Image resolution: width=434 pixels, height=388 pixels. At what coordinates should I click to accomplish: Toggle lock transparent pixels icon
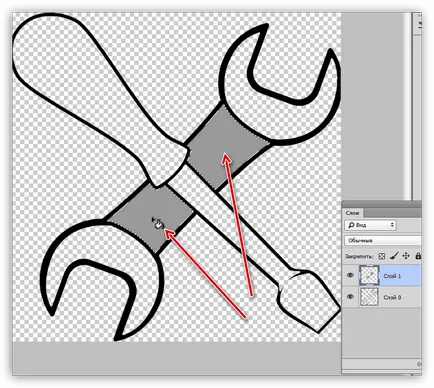point(382,256)
